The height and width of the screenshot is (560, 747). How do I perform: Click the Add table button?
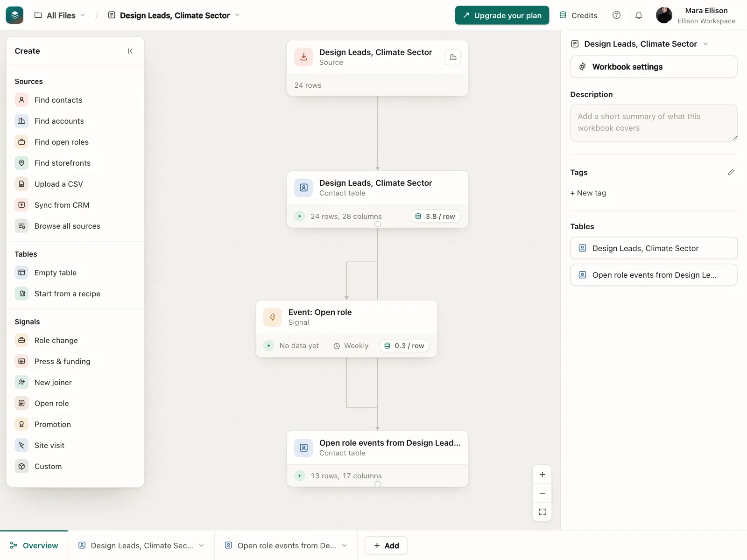386,546
